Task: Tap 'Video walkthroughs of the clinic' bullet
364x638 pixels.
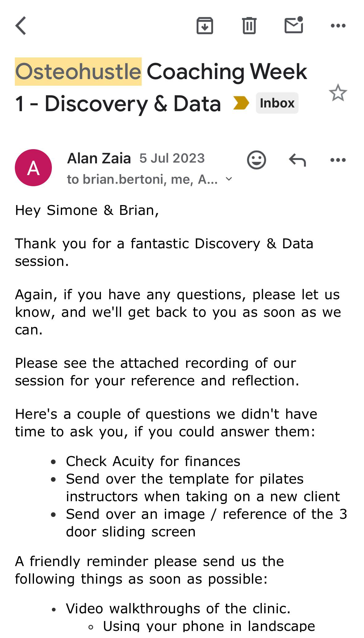Action: [x=178, y=609]
